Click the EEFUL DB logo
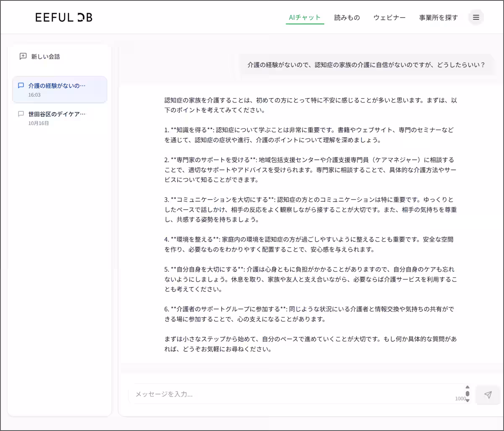 [63, 17]
